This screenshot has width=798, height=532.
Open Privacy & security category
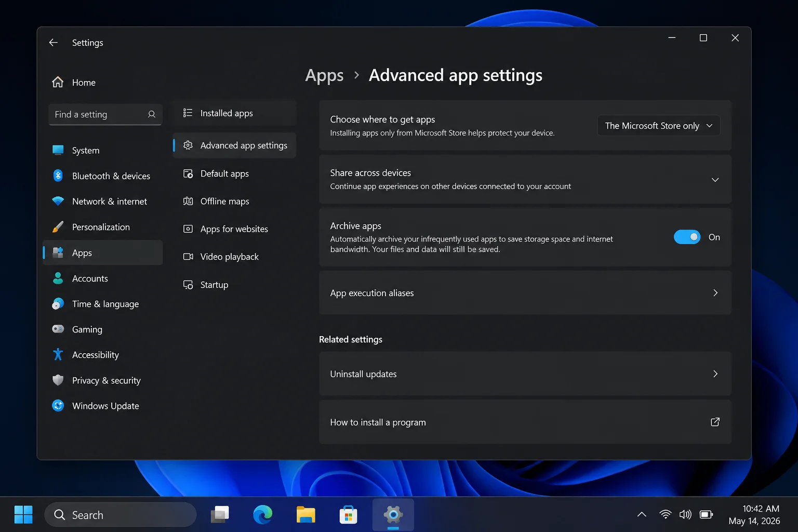103,380
